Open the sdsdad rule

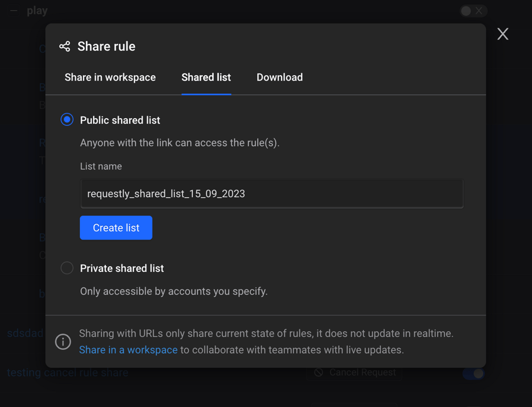pos(25,333)
